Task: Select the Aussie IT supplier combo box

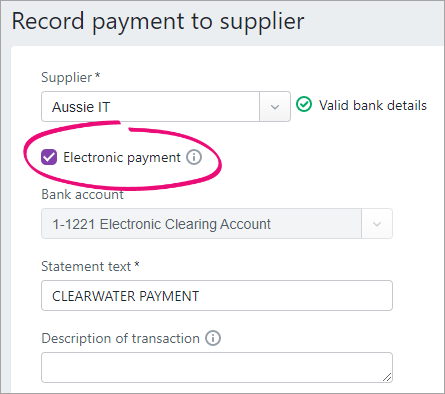Action: [166, 107]
